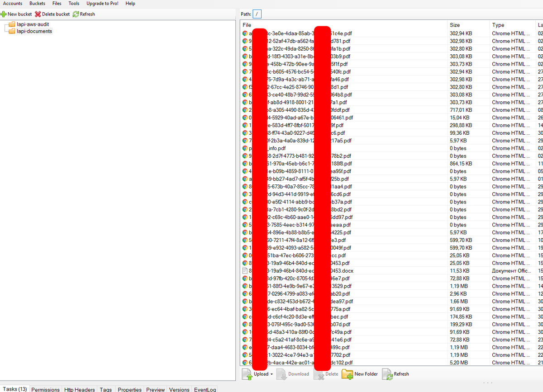
Task: Click the 717,01 KB size cell
Action: tap(461, 110)
